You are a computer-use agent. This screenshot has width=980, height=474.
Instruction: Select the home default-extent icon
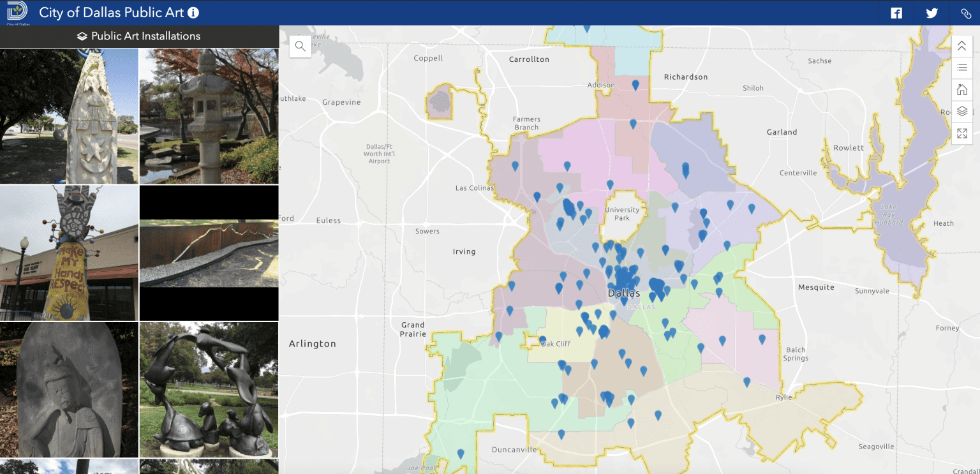pyautogui.click(x=961, y=89)
